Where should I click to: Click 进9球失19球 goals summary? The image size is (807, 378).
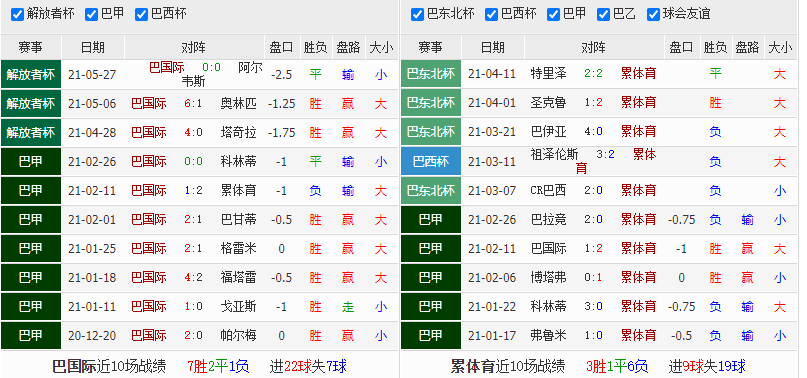(x=707, y=366)
